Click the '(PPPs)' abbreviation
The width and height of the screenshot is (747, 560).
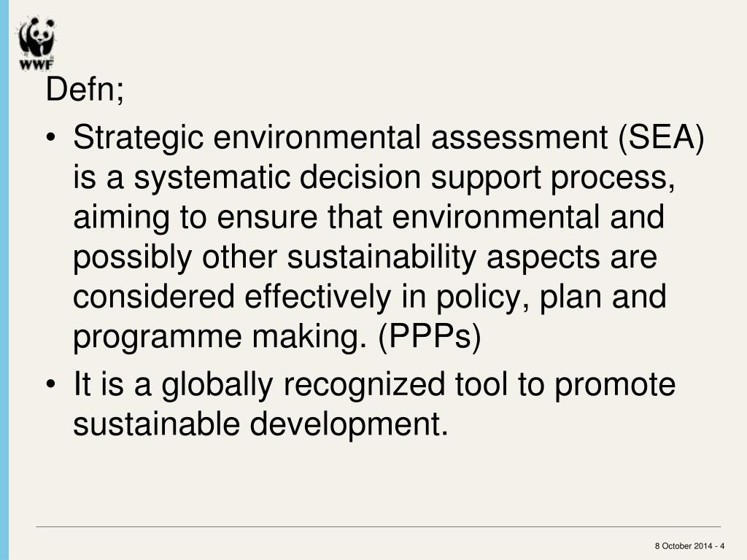click(x=429, y=337)
